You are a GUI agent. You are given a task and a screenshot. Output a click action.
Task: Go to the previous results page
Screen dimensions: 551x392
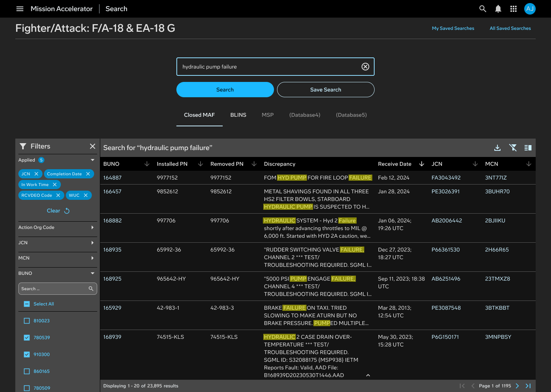click(x=473, y=386)
